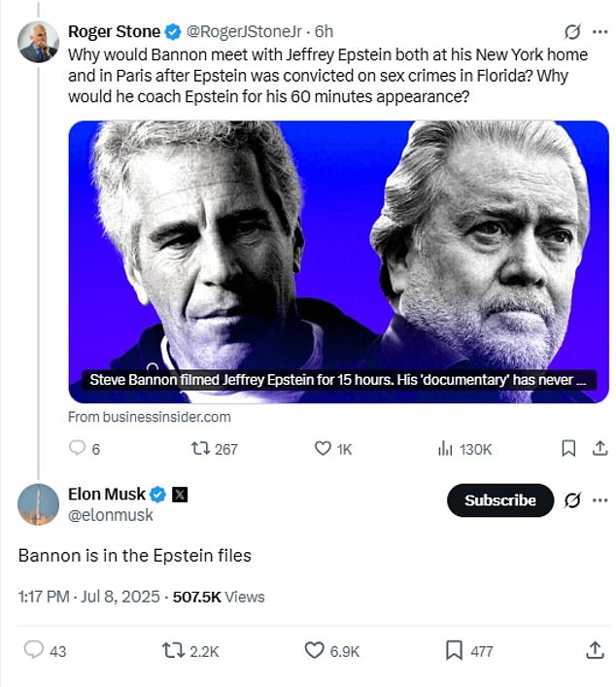Viewport: 616px width, 687px height.
Task: Open @RogerJStoneJr handle link
Action: pos(244,31)
